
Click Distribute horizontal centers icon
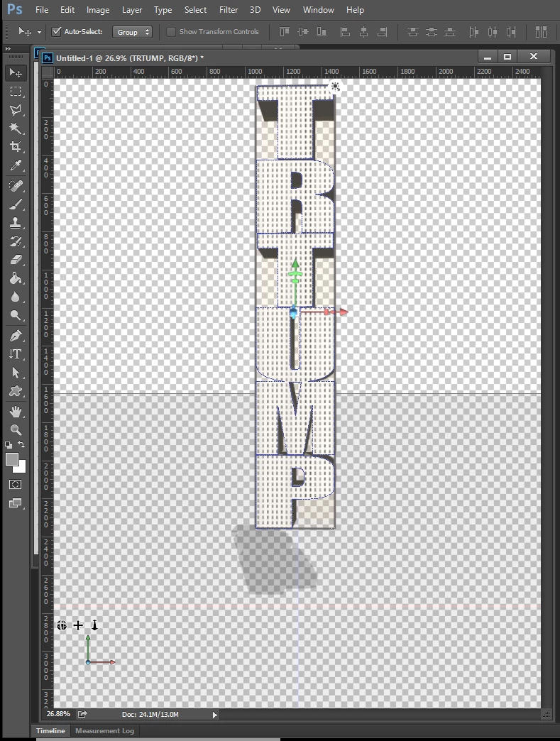pyautogui.click(x=493, y=32)
